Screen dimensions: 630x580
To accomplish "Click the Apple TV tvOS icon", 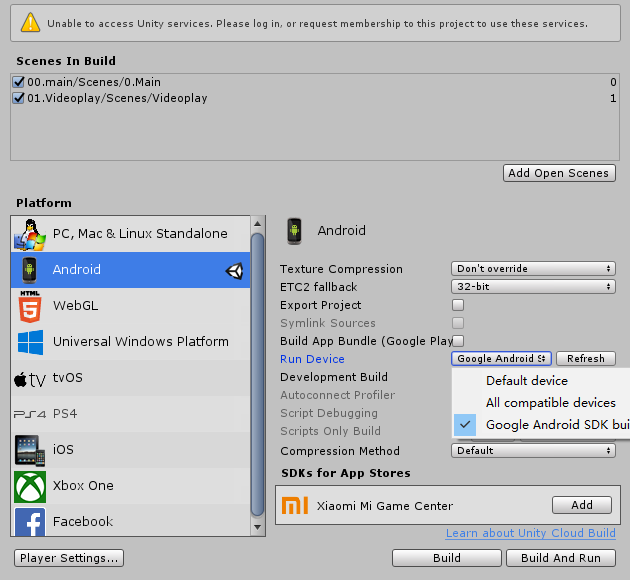I will pyautogui.click(x=30, y=379).
